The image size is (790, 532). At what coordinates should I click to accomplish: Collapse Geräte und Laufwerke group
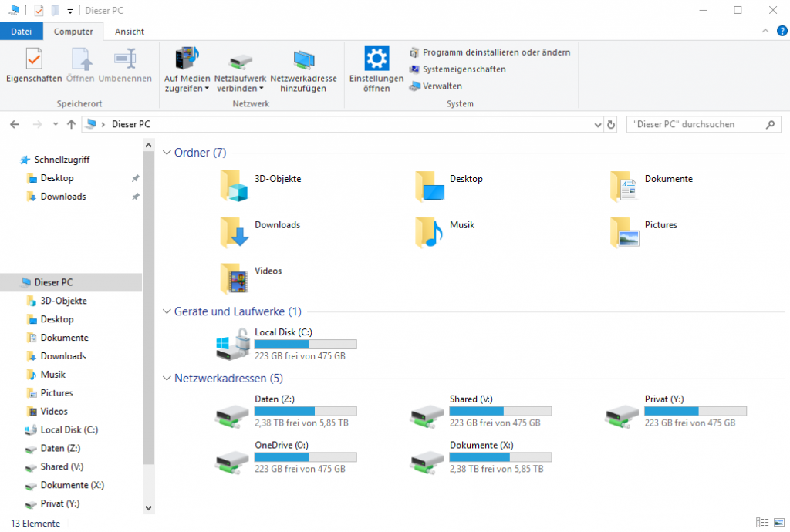pyautogui.click(x=167, y=311)
